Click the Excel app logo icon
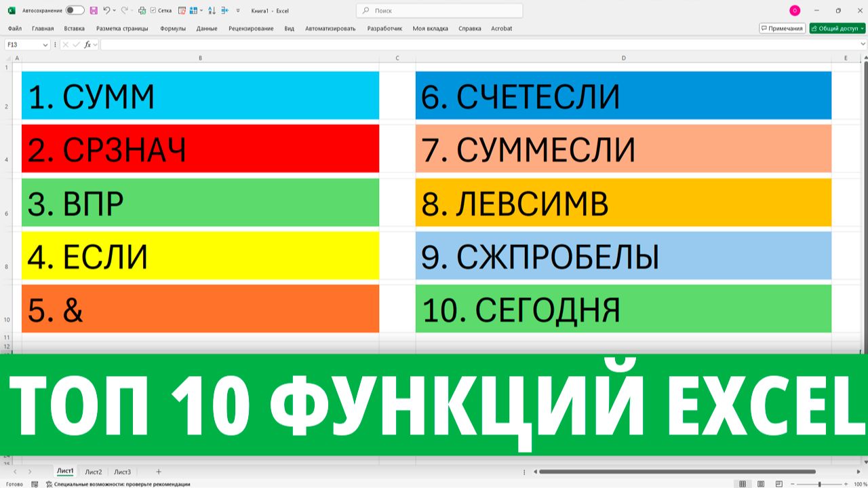The image size is (868, 488). (x=12, y=11)
